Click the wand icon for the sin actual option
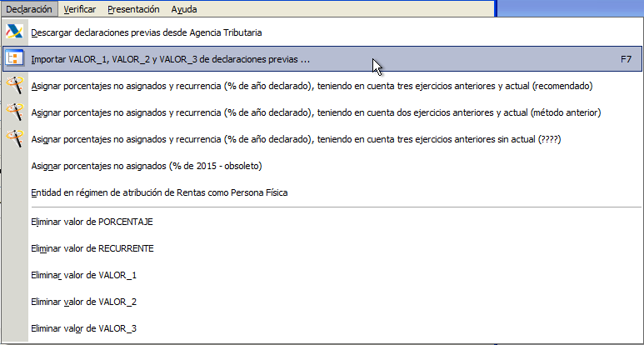 [x=15, y=139]
